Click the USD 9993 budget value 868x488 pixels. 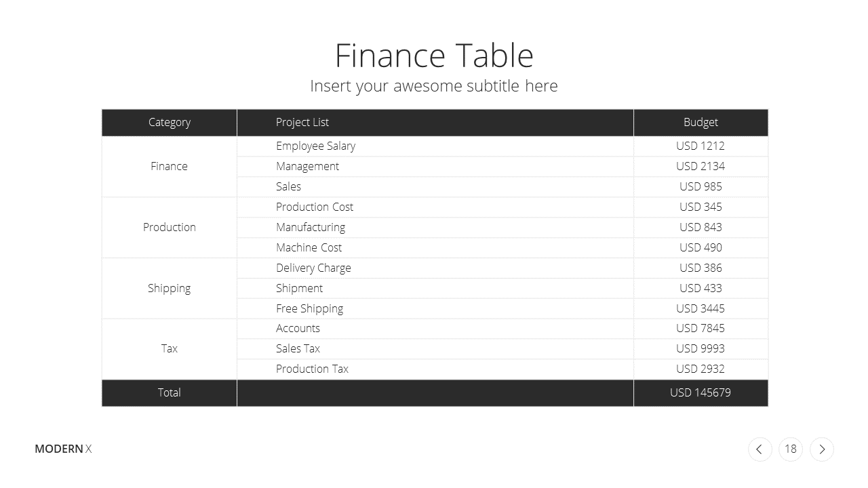701,348
